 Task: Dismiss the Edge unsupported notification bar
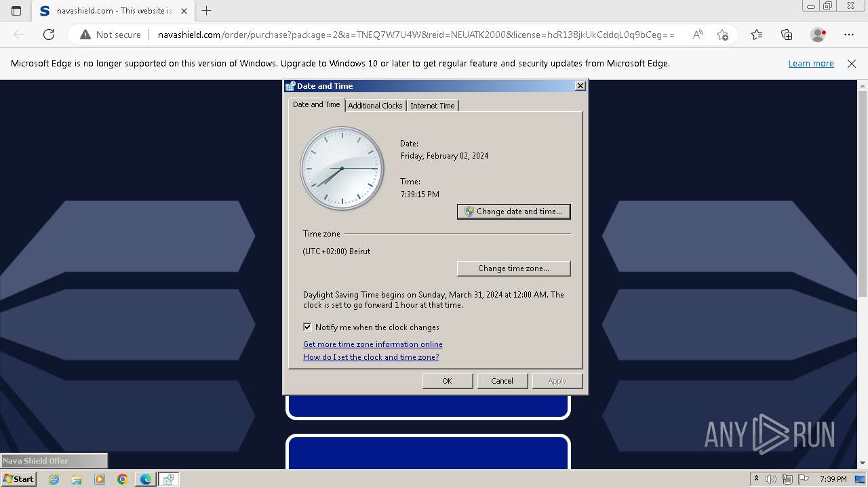852,64
